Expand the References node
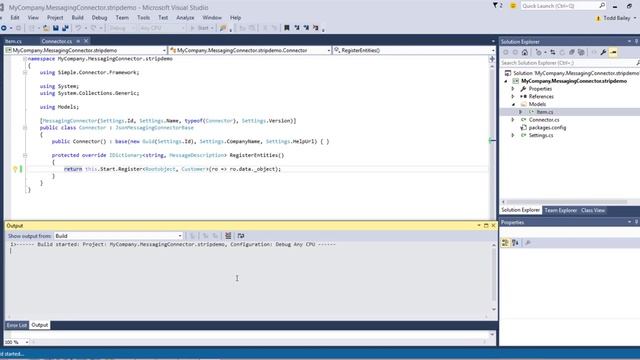Screen dimensions: 640x360 (513, 97)
